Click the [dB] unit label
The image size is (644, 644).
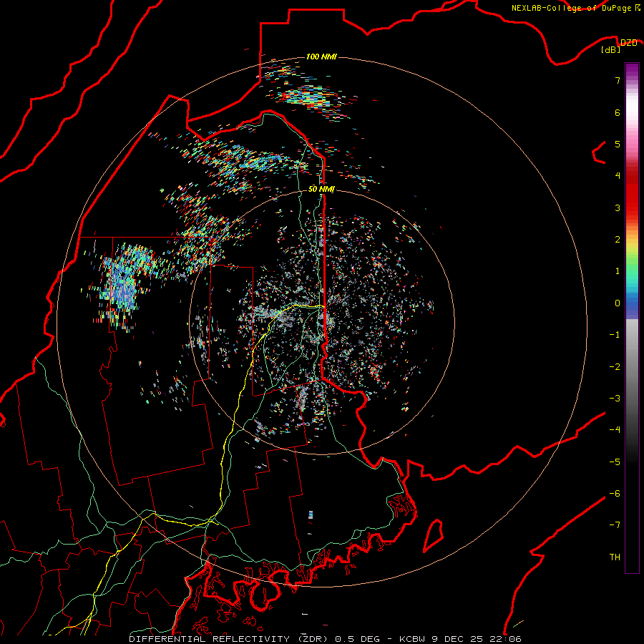click(611, 50)
